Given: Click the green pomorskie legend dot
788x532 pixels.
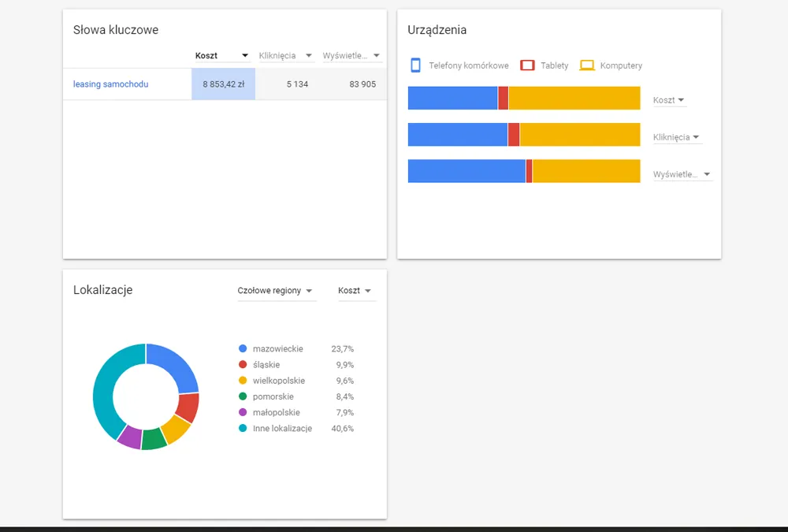Looking at the screenshot, I should [243, 396].
